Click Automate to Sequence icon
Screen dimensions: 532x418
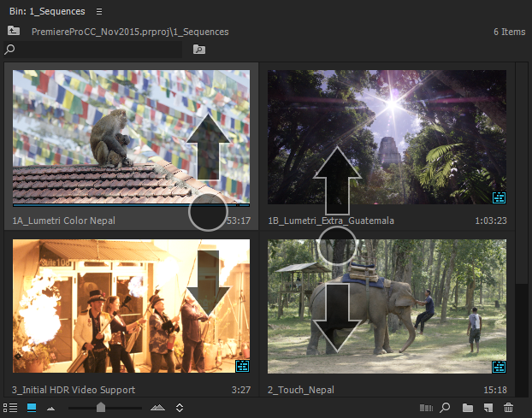click(425, 408)
